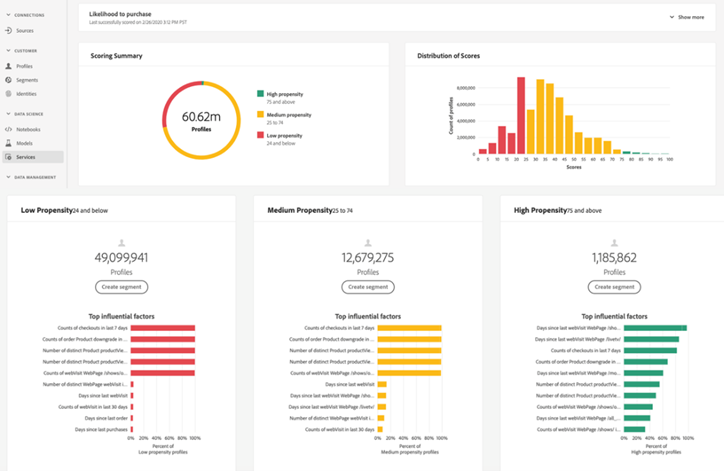Collapse the Connections sidebar section

8,16
